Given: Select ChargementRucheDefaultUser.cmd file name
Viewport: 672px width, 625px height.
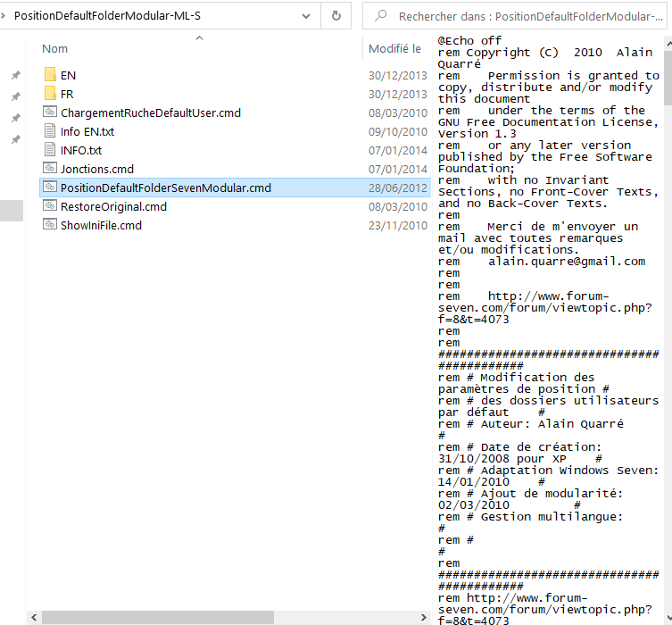Looking at the screenshot, I should (x=151, y=112).
